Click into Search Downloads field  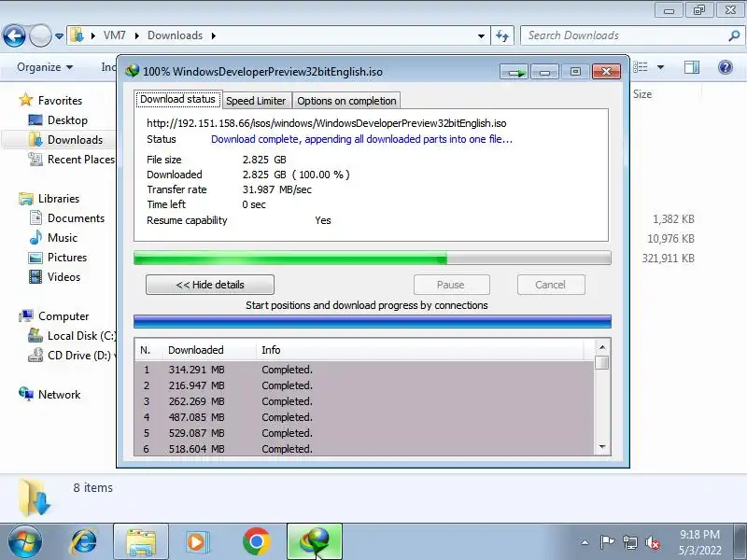click(x=624, y=35)
